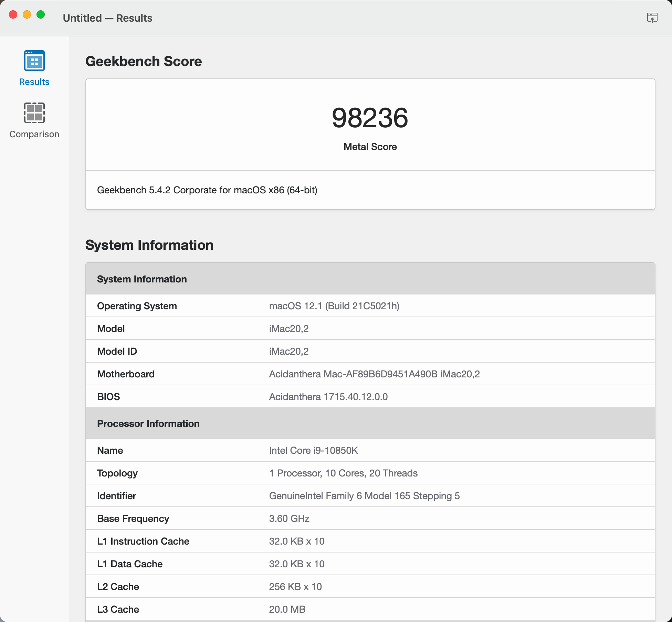Click the L3 Cache 20.0 MB value

[x=287, y=609]
